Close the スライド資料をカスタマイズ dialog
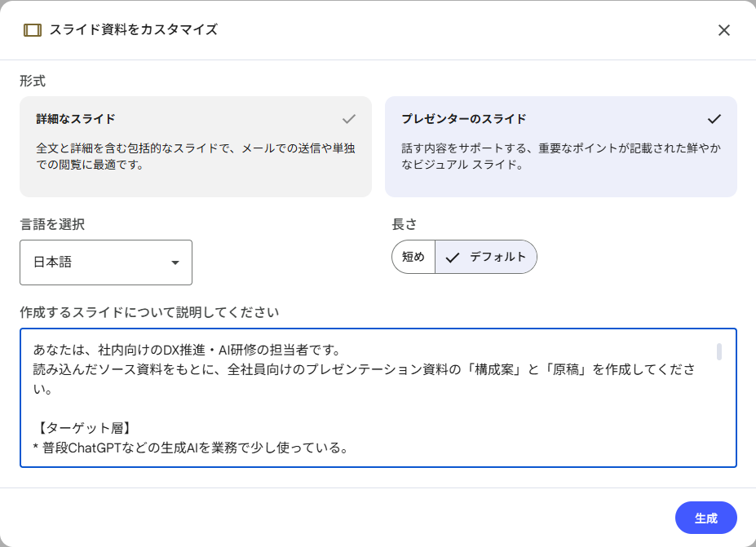756x547 pixels. tap(723, 30)
